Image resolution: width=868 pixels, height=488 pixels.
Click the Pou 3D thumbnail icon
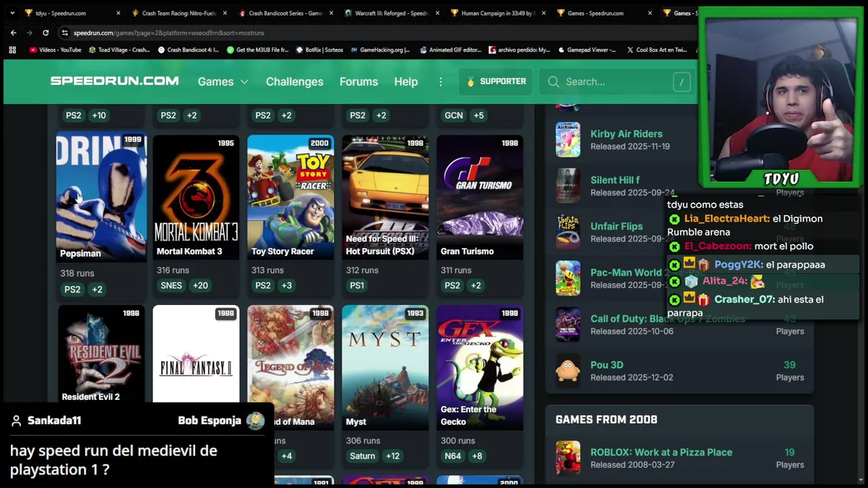[x=568, y=370]
